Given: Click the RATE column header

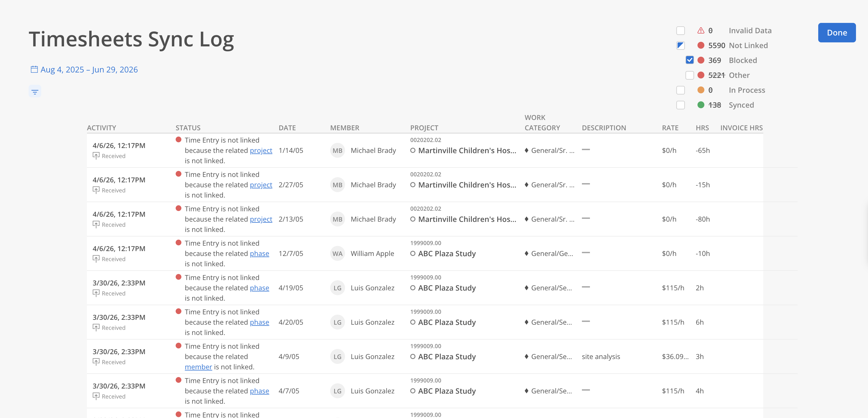Looking at the screenshot, I should click(670, 128).
